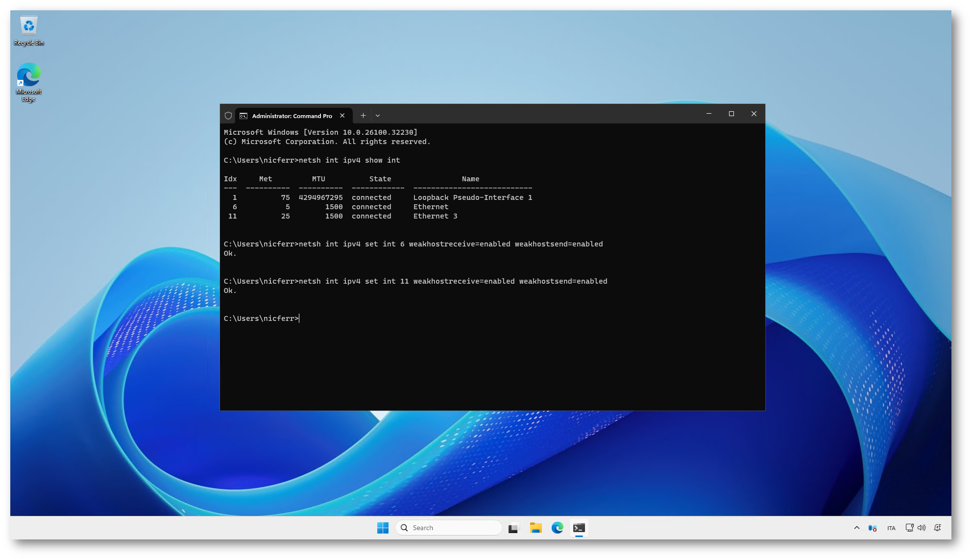Open a new terminal tab with the plus button

tap(363, 116)
